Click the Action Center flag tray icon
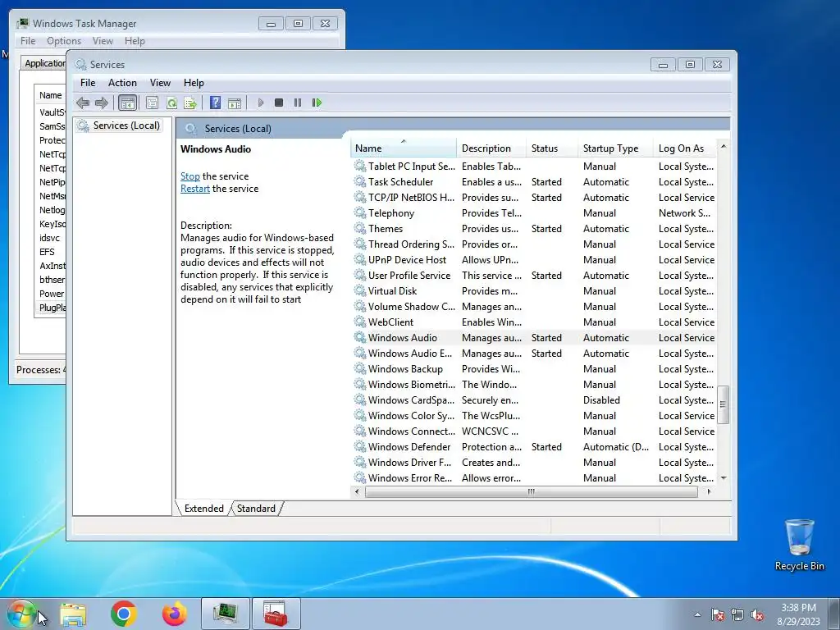840x630 pixels. coord(717,615)
